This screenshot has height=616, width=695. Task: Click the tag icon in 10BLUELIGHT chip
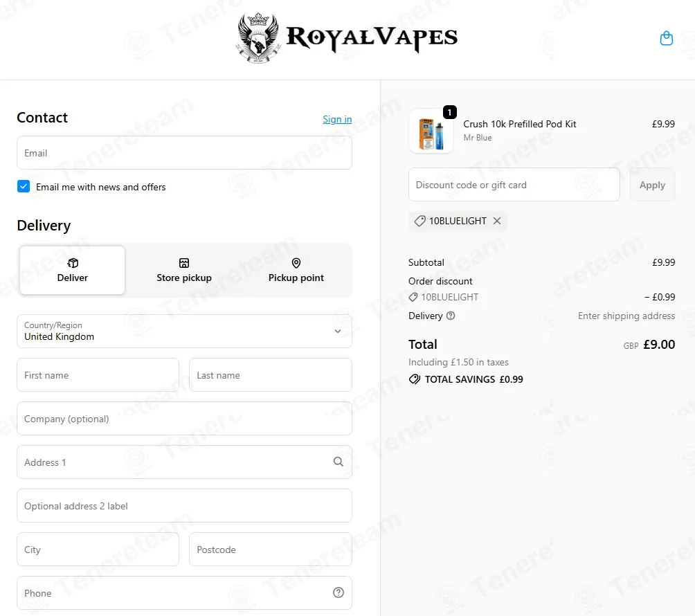click(419, 221)
